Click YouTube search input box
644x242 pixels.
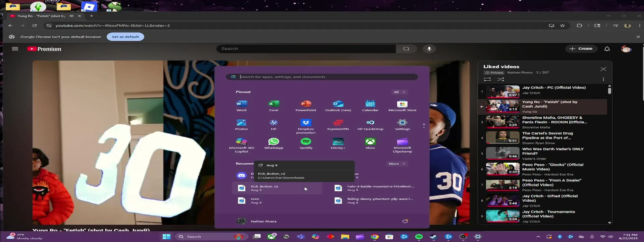pyautogui.click(x=306, y=49)
